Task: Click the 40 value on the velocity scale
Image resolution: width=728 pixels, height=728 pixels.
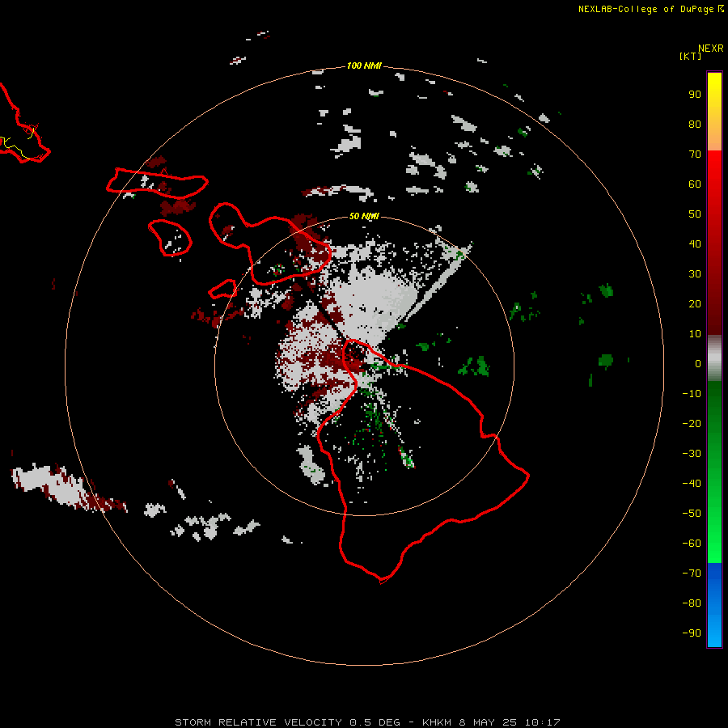Action: click(x=695, y=244)
